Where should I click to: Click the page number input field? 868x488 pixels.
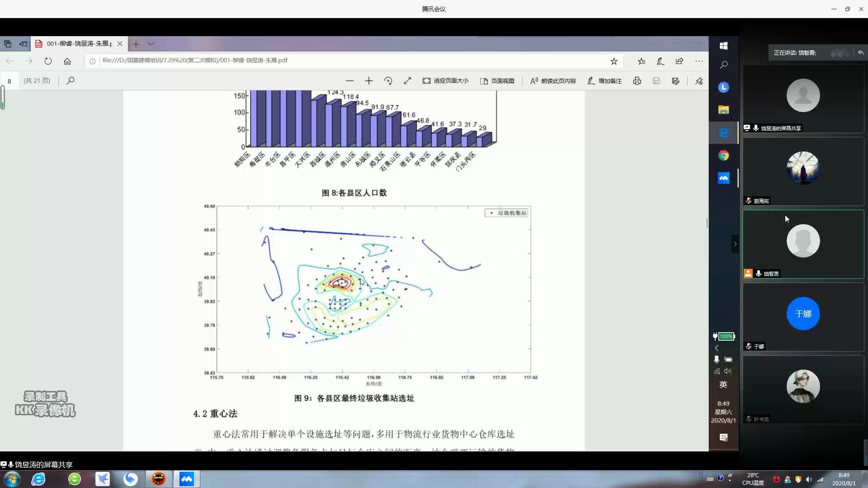(x=9, y=81)
